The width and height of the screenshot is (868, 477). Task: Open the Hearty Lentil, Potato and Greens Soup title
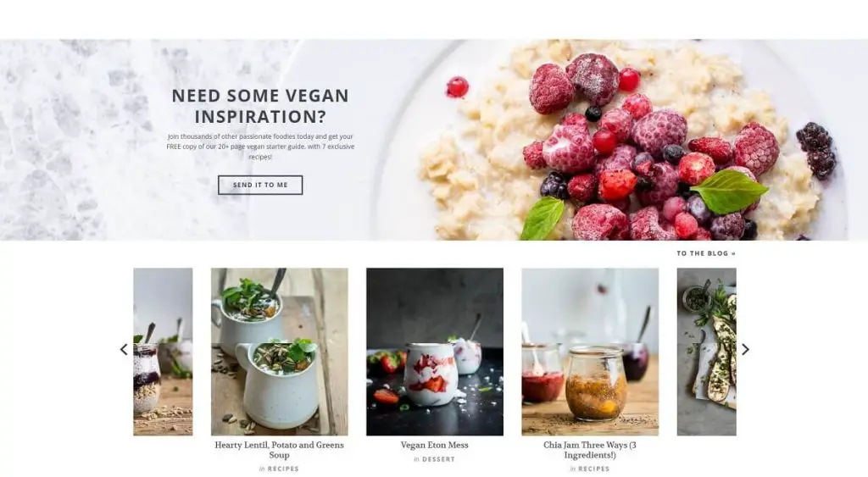tap(279, 450)
